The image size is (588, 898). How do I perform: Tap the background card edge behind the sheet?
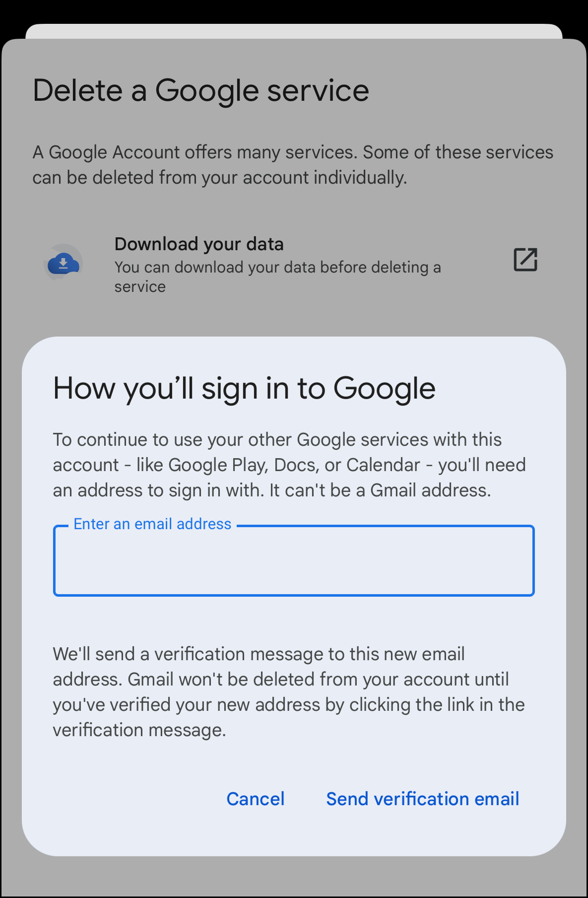click(294, 31)
